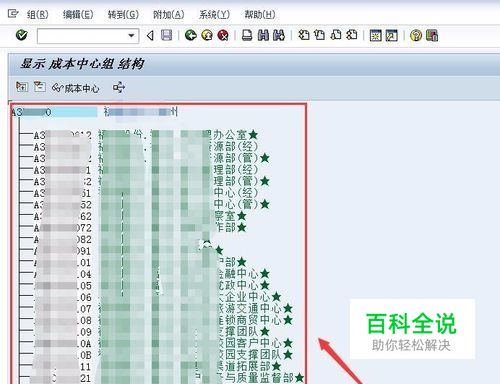
Task: Select tree row ending 园支撑团队
Action: point(163,355)
